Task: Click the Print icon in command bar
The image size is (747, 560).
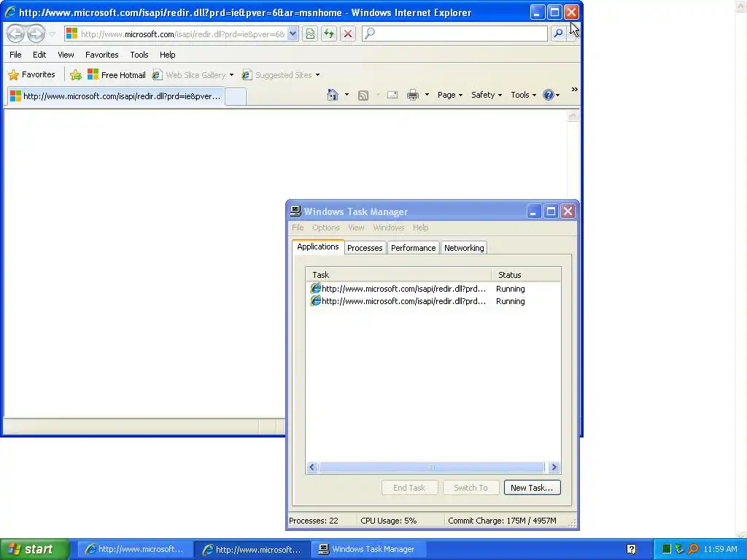Action: [x=413, y=95]
